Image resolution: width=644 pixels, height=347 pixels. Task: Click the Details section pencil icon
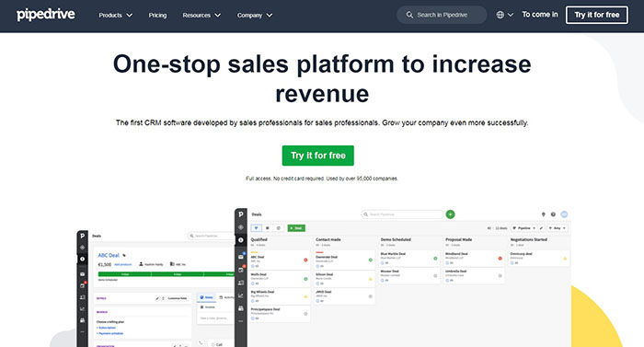tap(157, 298)
